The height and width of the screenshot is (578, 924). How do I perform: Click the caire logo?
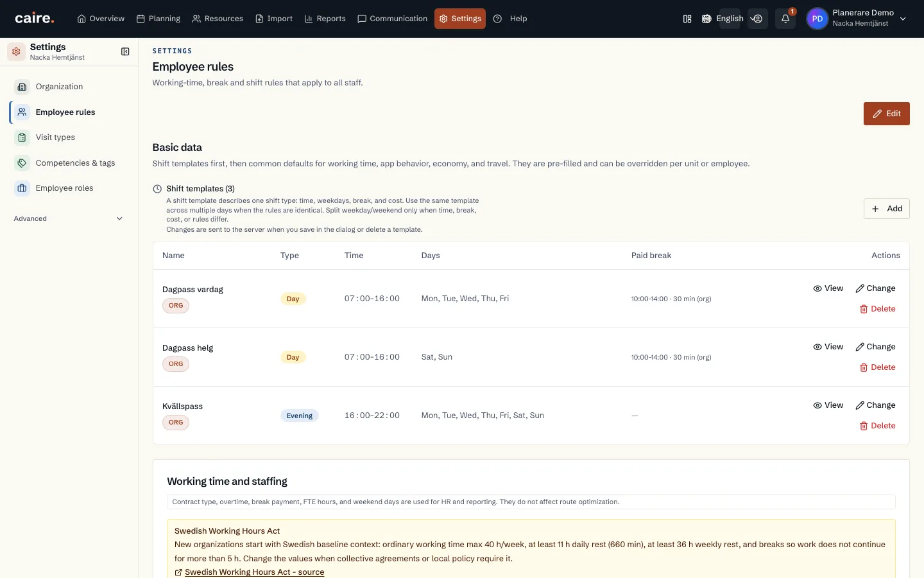35,19
